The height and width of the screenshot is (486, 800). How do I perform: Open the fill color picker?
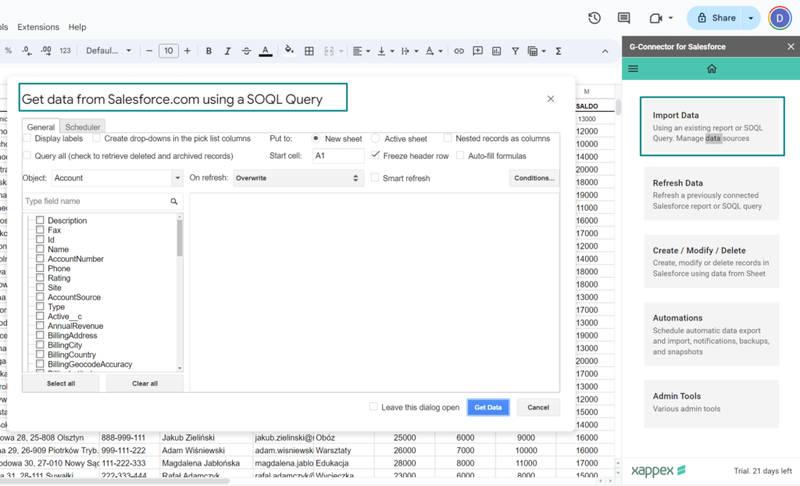[289, 50]
